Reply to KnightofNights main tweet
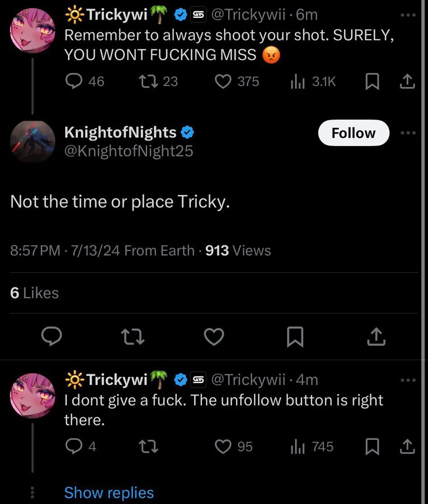 52,337
